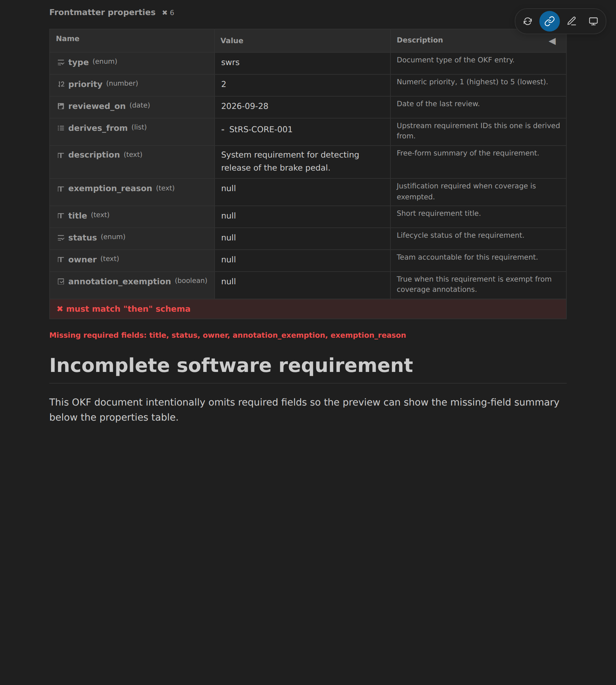The height and width of the screenshot is (685, 616).
Task: Select the date 2026-09-28
Action: tap(245, 106)
